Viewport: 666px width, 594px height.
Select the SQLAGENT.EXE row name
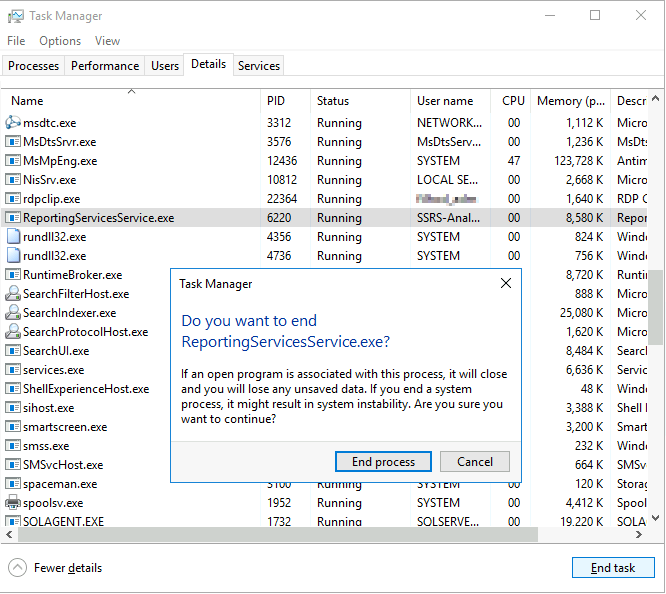tap(63, 521)
